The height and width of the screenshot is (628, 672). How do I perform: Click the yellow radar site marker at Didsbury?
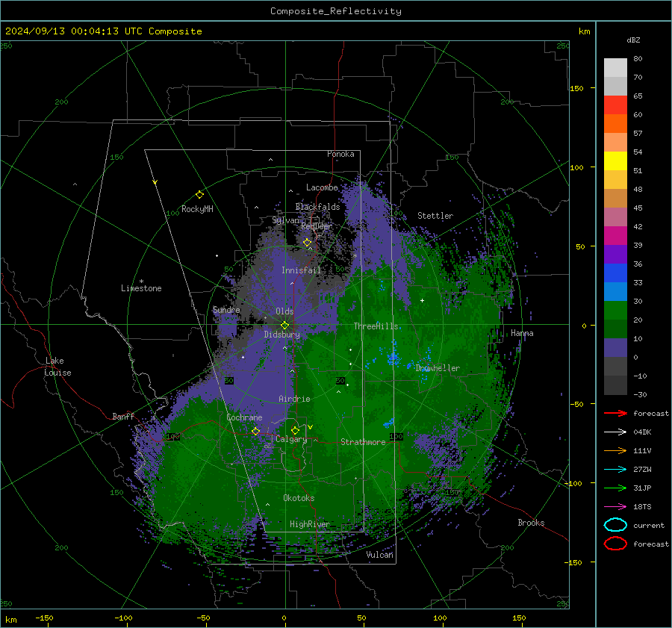point(285,325)
